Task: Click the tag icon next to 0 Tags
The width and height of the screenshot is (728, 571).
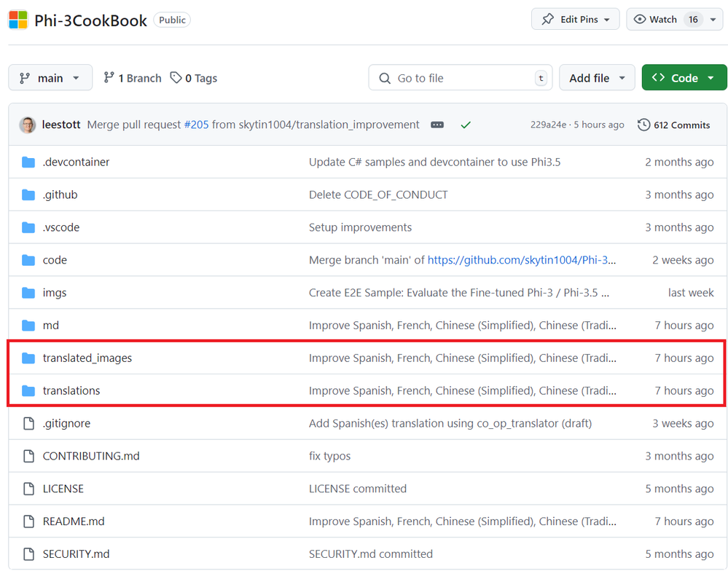Action: point(176,77)
